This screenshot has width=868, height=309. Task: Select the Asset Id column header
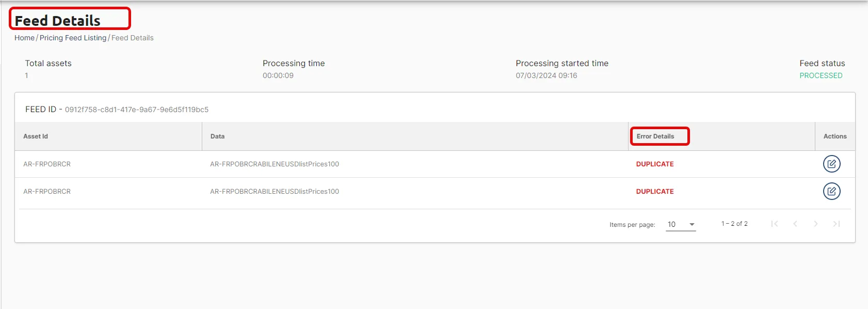[x=36, y=136]
